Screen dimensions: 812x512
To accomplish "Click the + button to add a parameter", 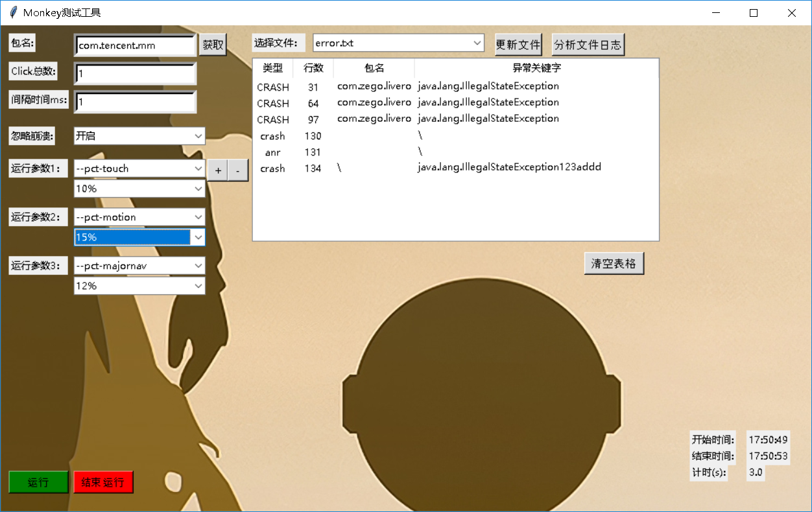I will [x=217, y=170].
